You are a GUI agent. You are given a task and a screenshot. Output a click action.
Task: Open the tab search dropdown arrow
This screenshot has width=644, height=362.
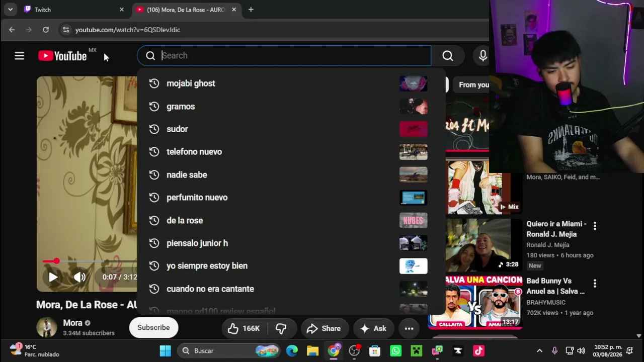point(10,10)
